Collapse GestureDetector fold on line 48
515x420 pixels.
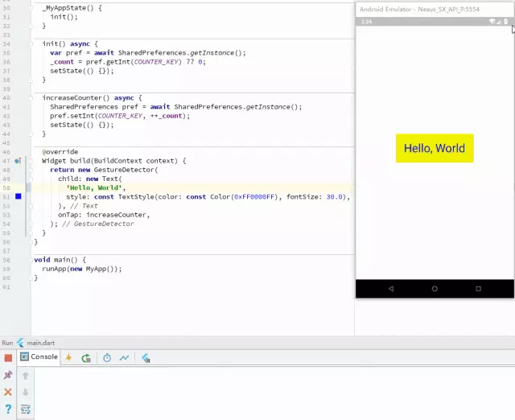point(31,170)
